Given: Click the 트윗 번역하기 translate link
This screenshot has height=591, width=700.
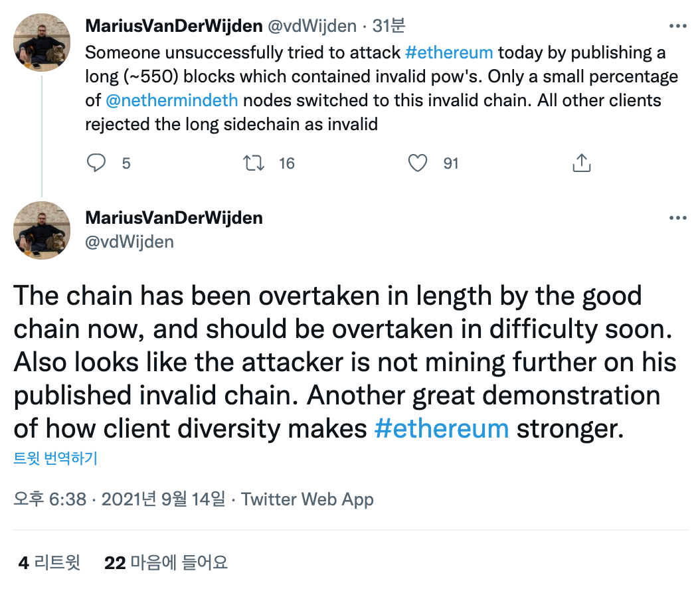Looking at the screenshot, I should pos(56,459).
